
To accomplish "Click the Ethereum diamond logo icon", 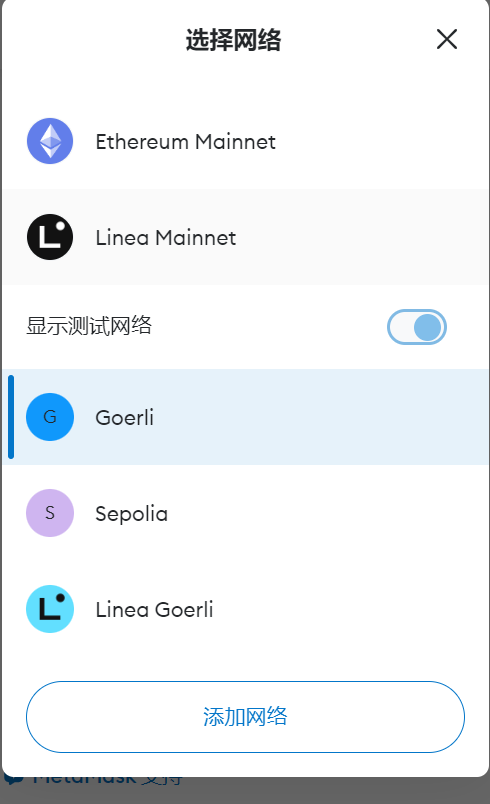I will coord(50,141).
